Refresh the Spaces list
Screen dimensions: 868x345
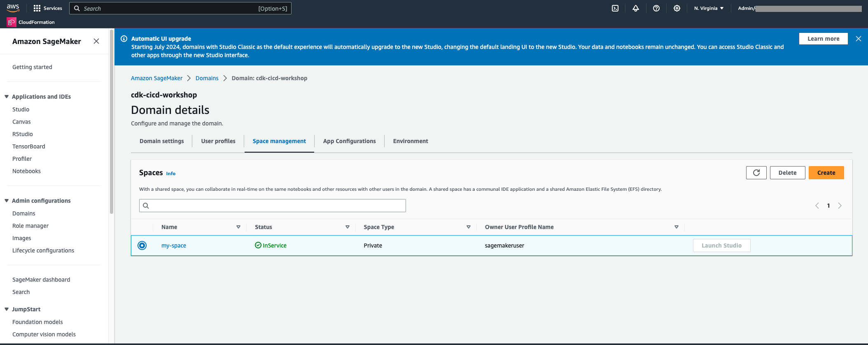tap(756, 173)
